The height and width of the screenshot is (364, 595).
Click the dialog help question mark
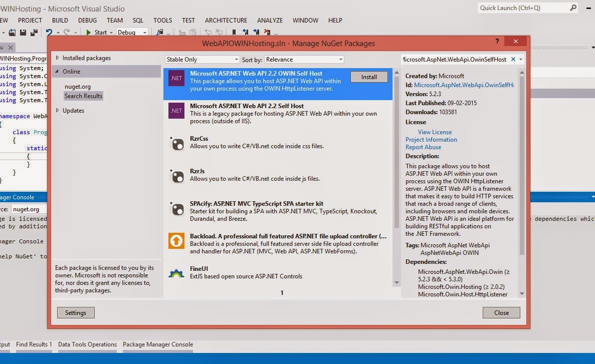click(497, 42)
